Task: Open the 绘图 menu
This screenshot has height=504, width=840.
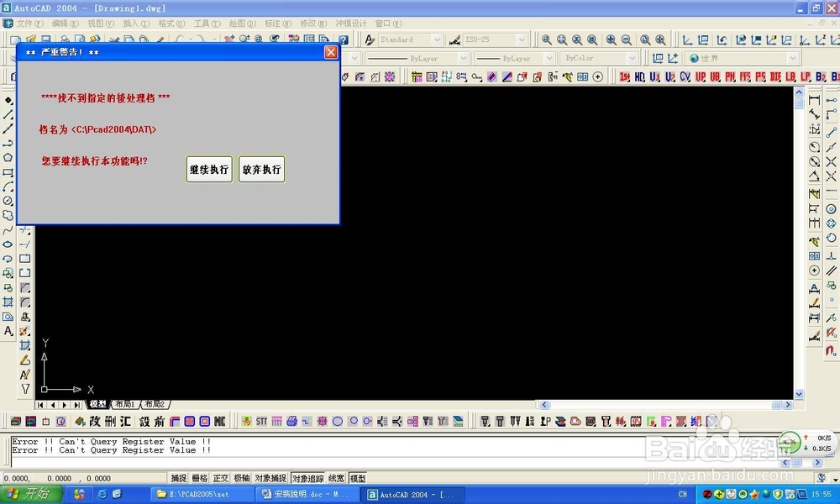Action: pyautogui.click(x=242, y=24)
